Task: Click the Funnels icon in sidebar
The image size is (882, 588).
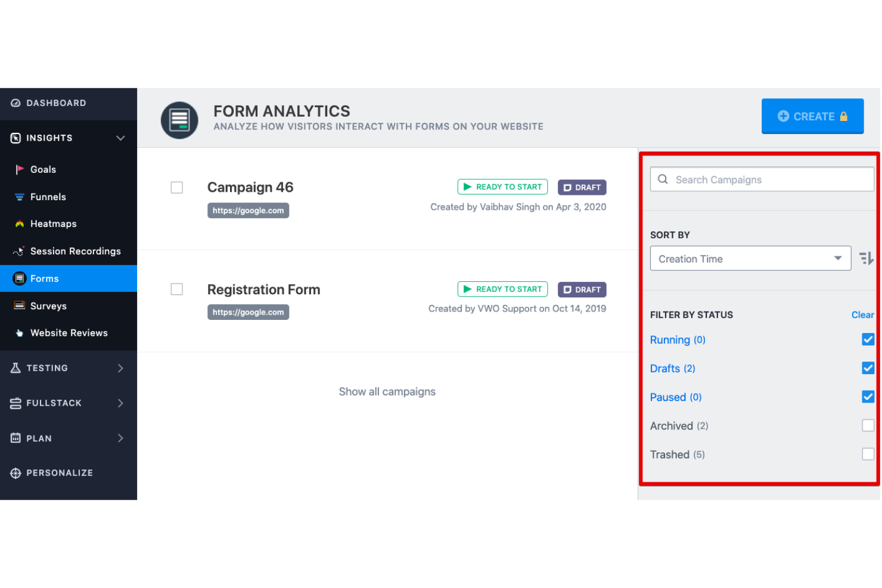Action: click(20, 197)
